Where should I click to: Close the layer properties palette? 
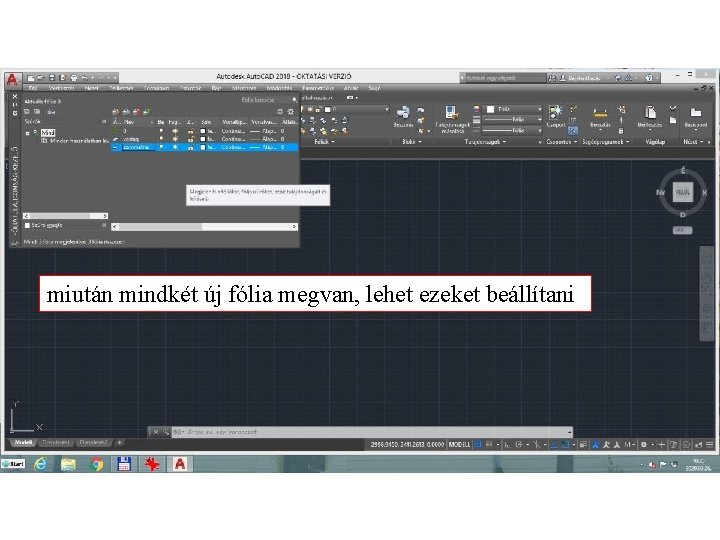click(15, 96)
